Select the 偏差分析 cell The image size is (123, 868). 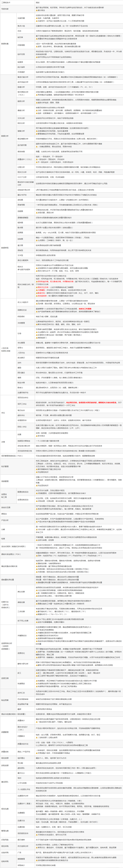click(26, 111)
